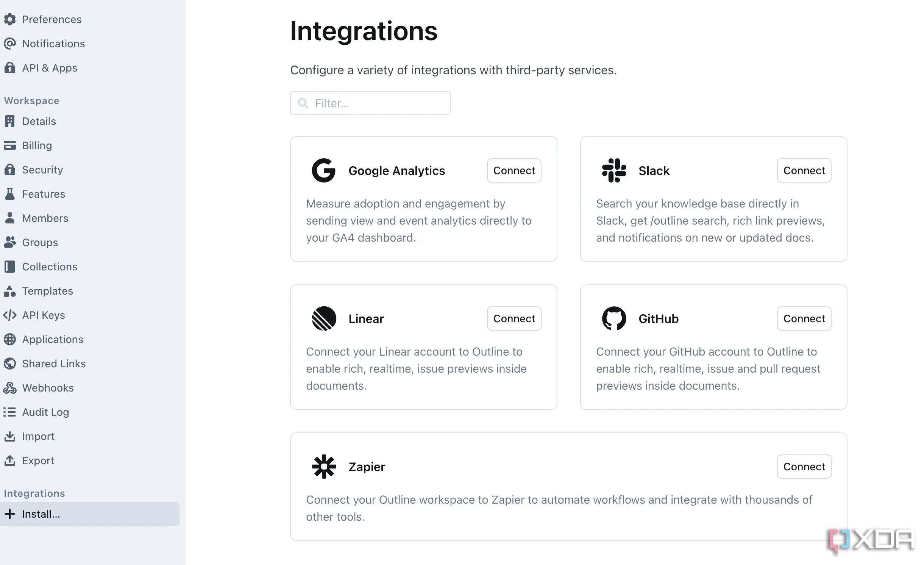Connect the GitHub integration
The image size is (924, 565).
pyautogui.click(x=804, y=318)
